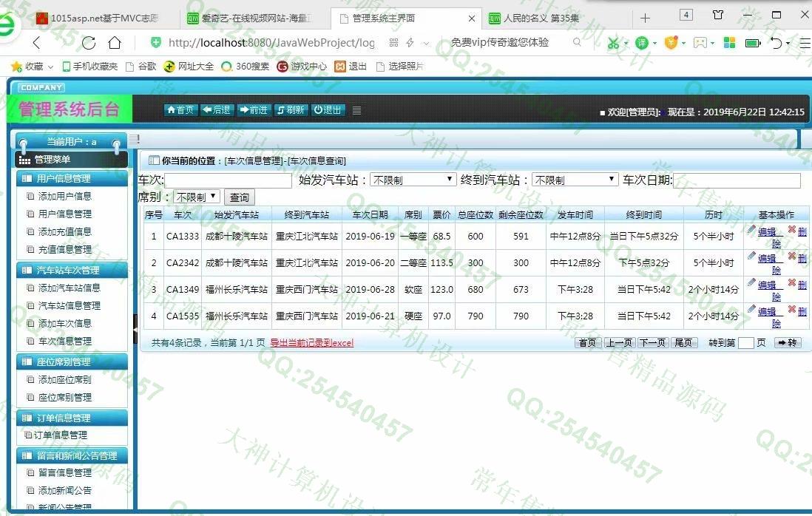Image resolution: width=812 pixels, height=516 pixels.
Task: Click the 前进 toolbar button
Action: 254,109
